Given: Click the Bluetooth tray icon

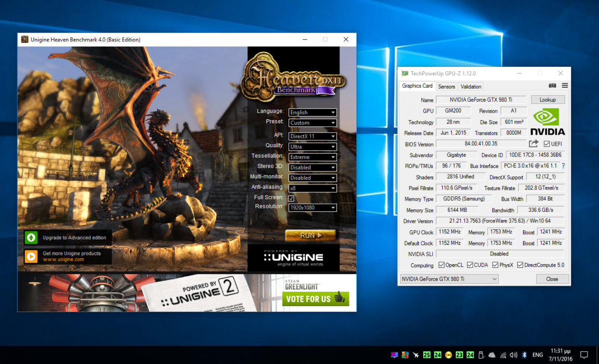Looking at the screenshot, I should pyautogui.click(x=525, y=355).
